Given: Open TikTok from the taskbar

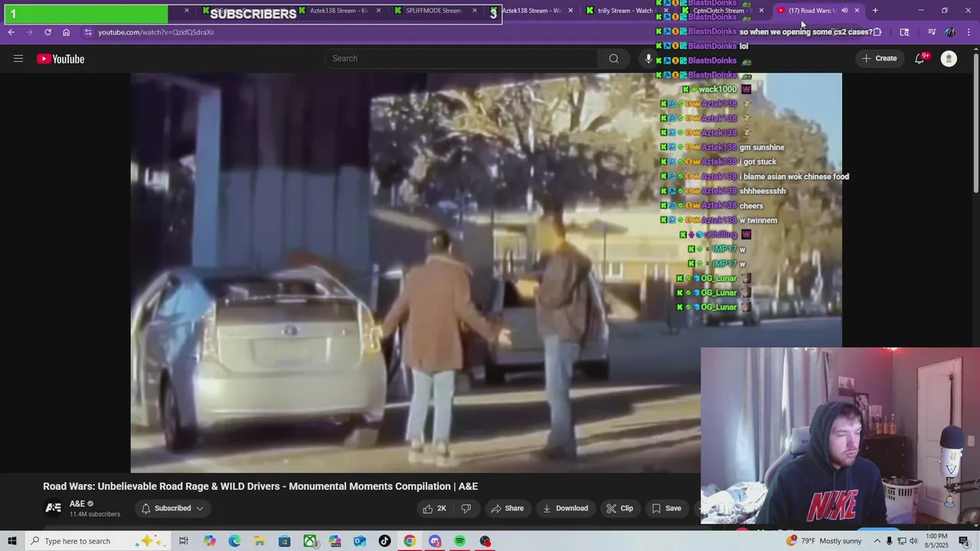Looking at the screenshot, I should click(x=384, y=541).
